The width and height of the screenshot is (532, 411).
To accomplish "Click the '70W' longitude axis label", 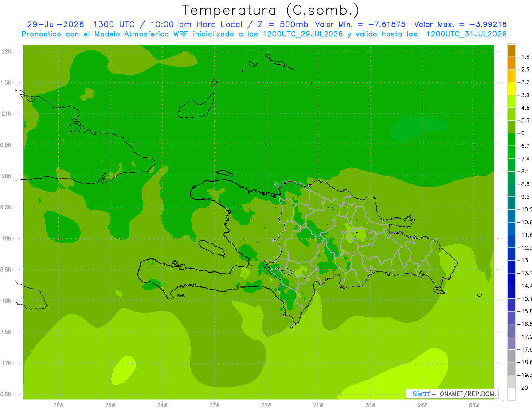I will pos(370,405).
